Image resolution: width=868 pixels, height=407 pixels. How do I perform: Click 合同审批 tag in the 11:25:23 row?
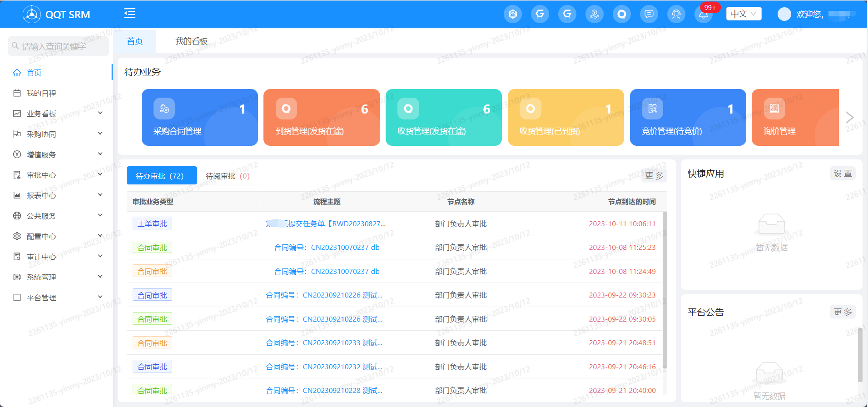coord(152,248)
